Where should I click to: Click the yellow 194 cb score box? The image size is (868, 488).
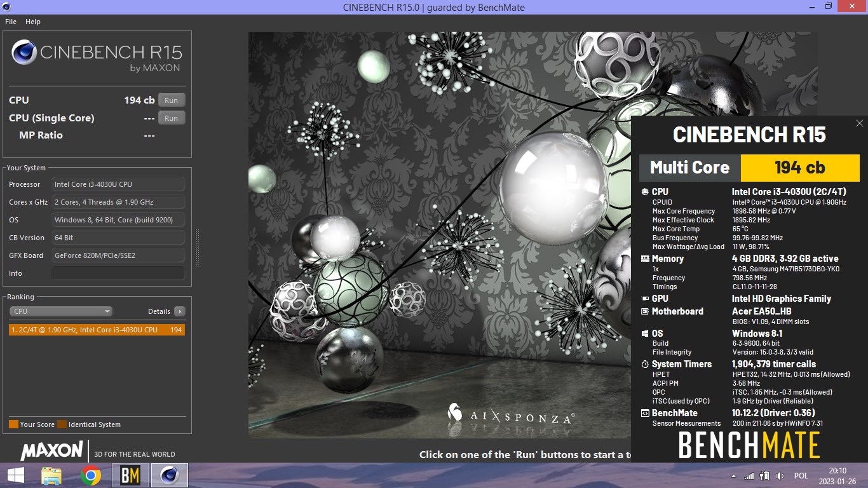(x=800, y=168)
